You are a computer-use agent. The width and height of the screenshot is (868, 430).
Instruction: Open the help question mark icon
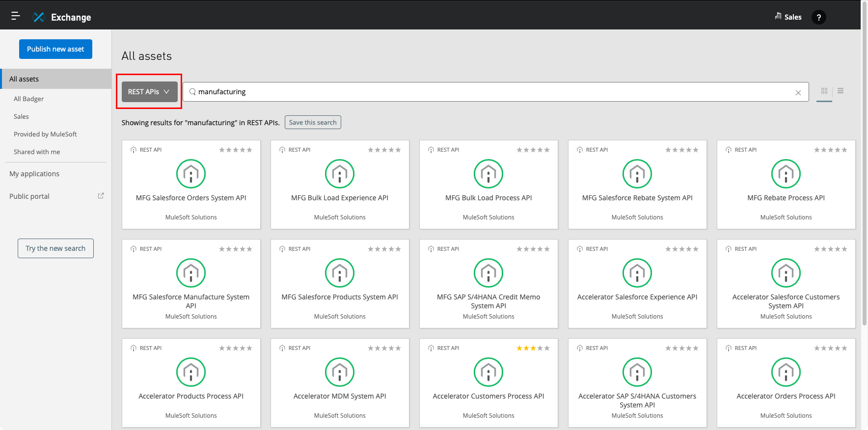point(818,17)
